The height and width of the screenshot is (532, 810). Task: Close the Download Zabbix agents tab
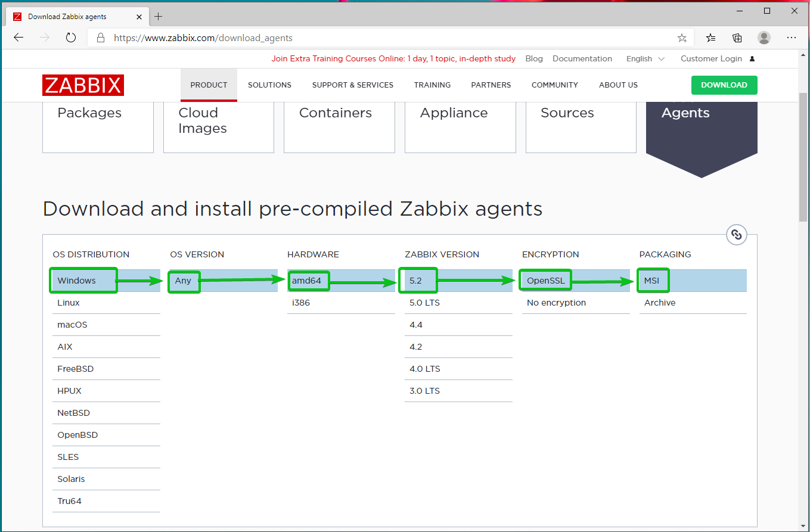(x=139, y=17)
